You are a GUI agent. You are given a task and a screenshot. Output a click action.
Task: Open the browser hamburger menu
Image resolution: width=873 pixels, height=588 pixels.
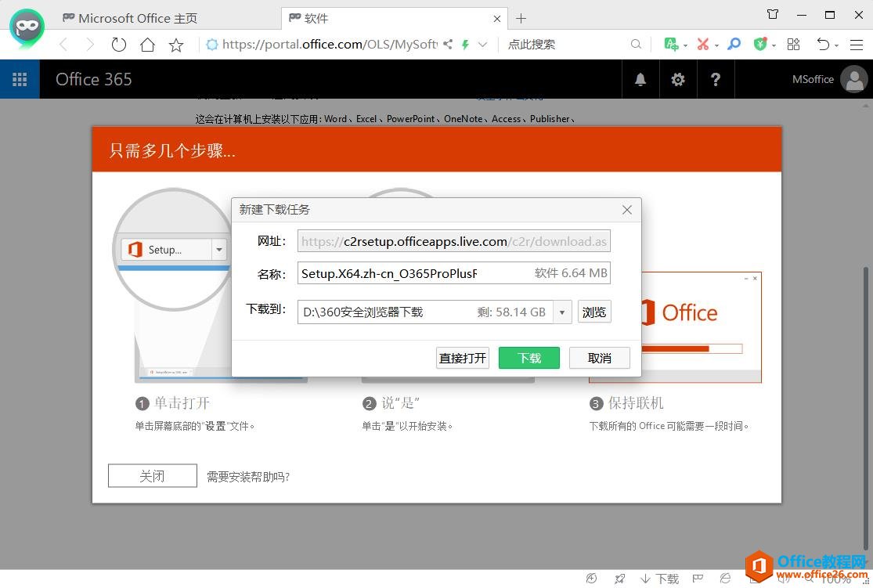[x=857, y=45]
